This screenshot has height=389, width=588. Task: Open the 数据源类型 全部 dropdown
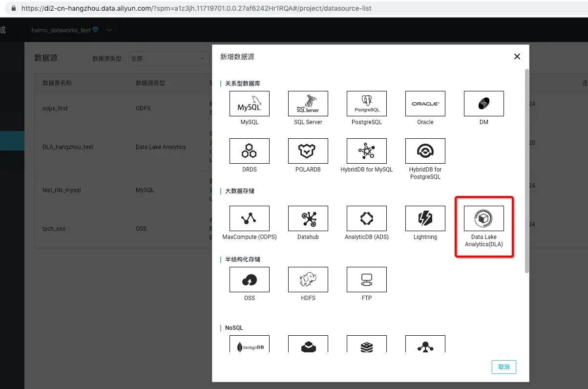tap(168, 58)
